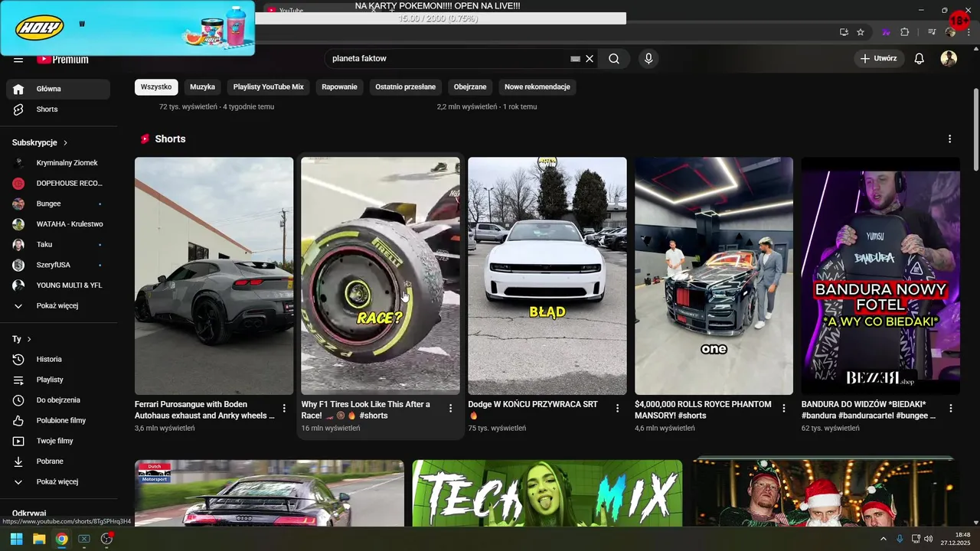Open WATAHA - Krulestwo channel subscription
The image size is (980, 551).
tap(58, 224)
